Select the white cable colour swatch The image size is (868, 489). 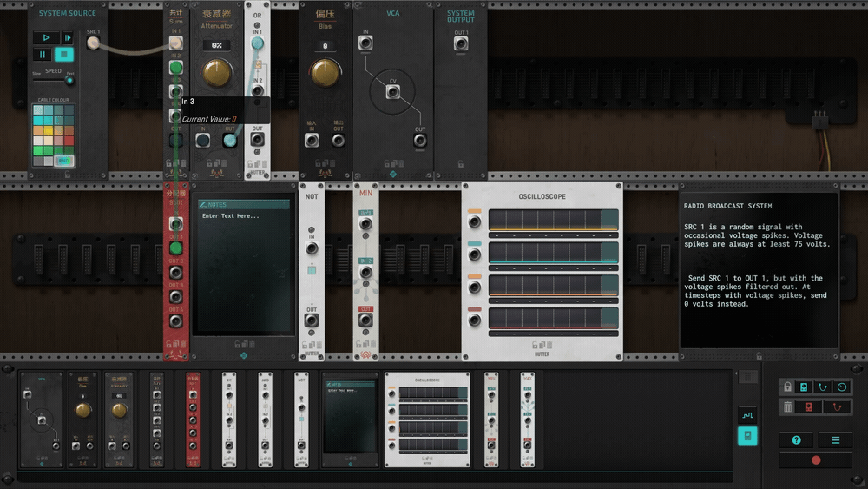[x=37, y=141]
